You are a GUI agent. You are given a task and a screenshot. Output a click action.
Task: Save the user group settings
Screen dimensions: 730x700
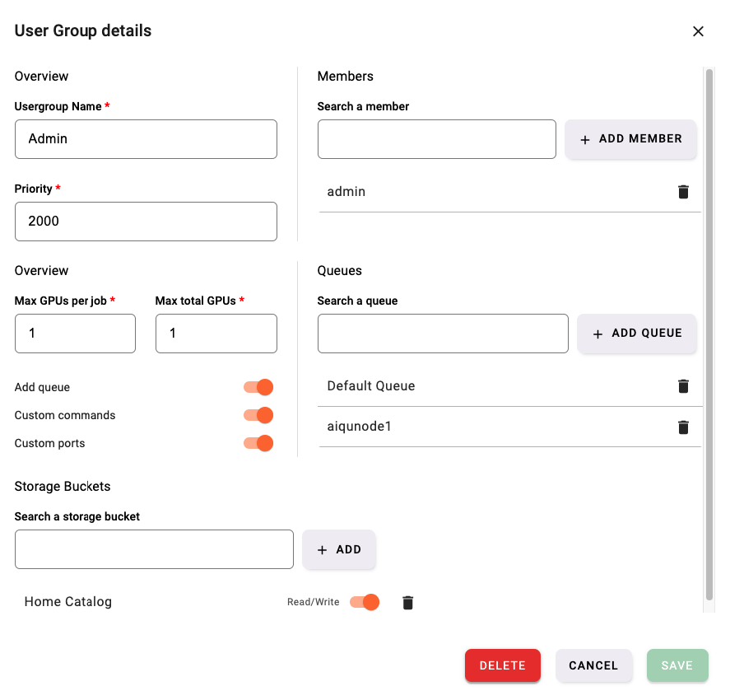click(x=677, y=665)
